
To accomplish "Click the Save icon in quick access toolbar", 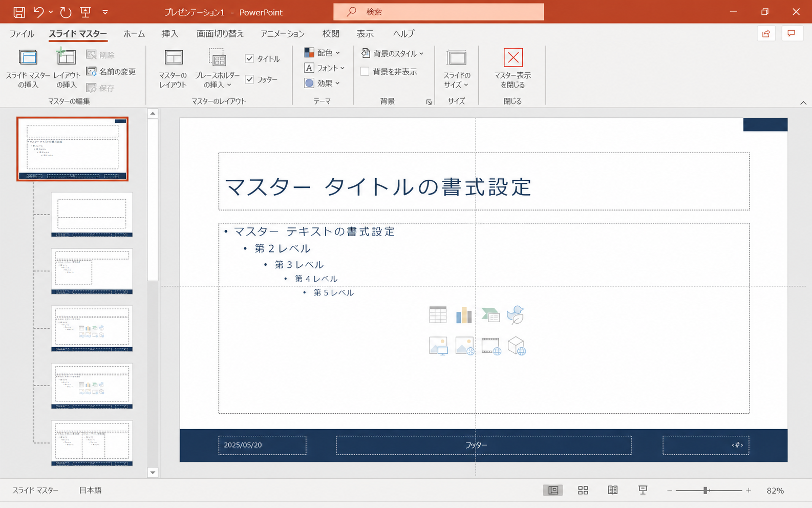I will coord(19,12).
